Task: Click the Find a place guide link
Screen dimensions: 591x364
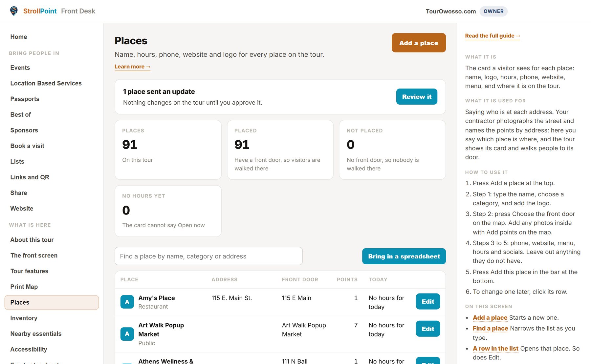Action: pos(490,328)
